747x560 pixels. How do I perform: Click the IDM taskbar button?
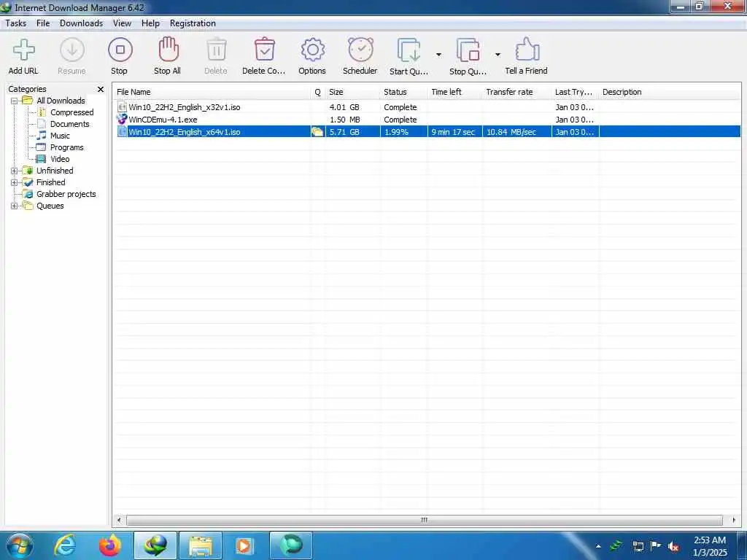click(156, 545)
